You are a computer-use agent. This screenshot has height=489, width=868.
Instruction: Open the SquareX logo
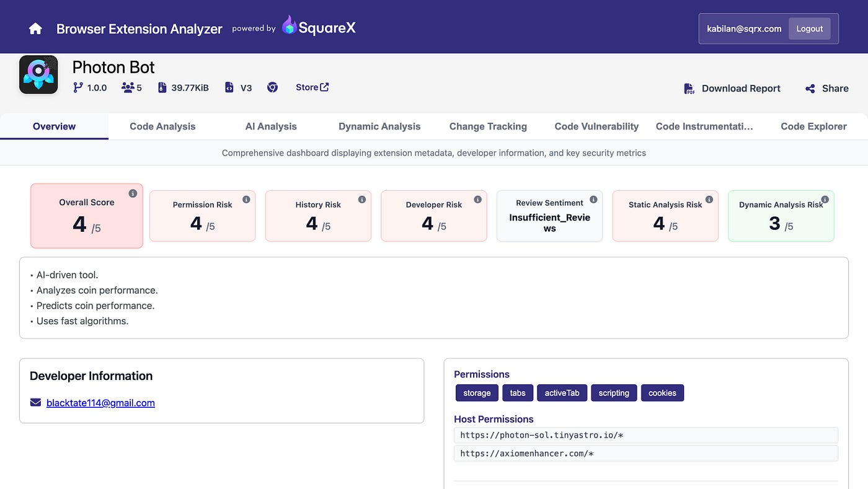pyautogui.click(x=319, y=26)
